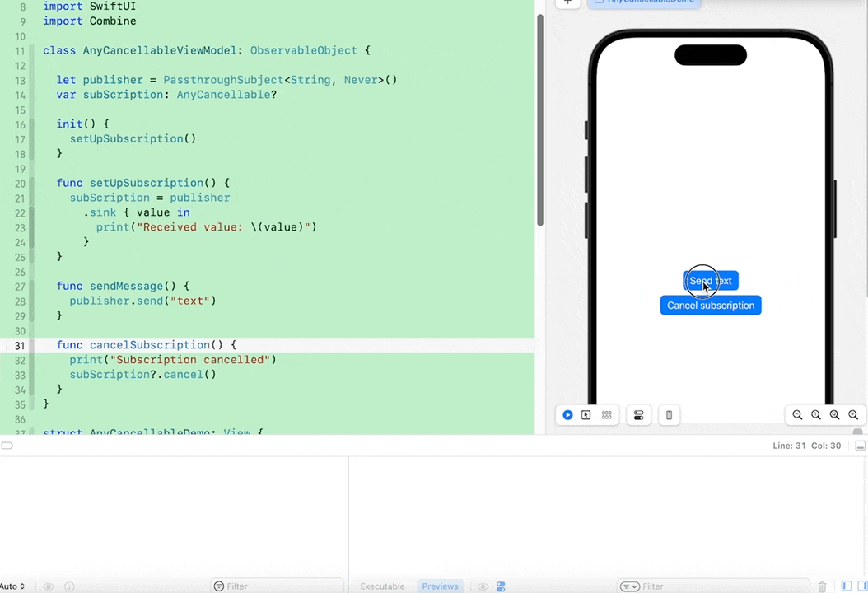Click the Quick Look eye in variables view
868x593 pixels.
[x=49, y=586]
